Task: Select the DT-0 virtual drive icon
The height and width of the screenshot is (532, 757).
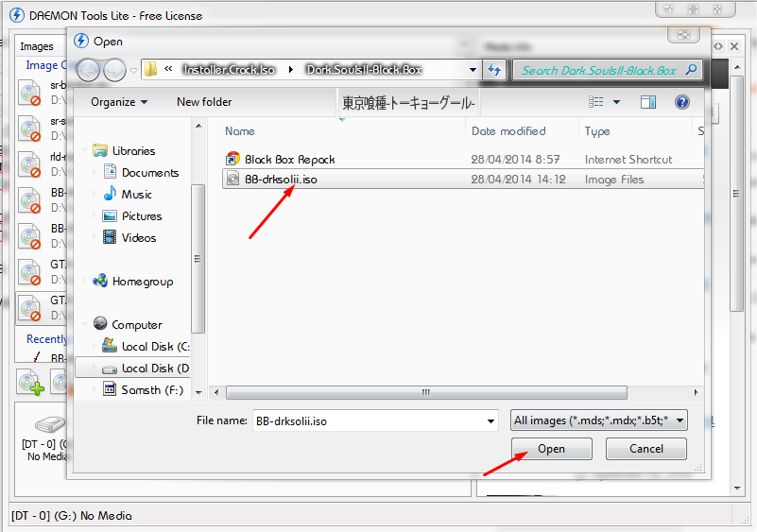Action: pos(49,424)
